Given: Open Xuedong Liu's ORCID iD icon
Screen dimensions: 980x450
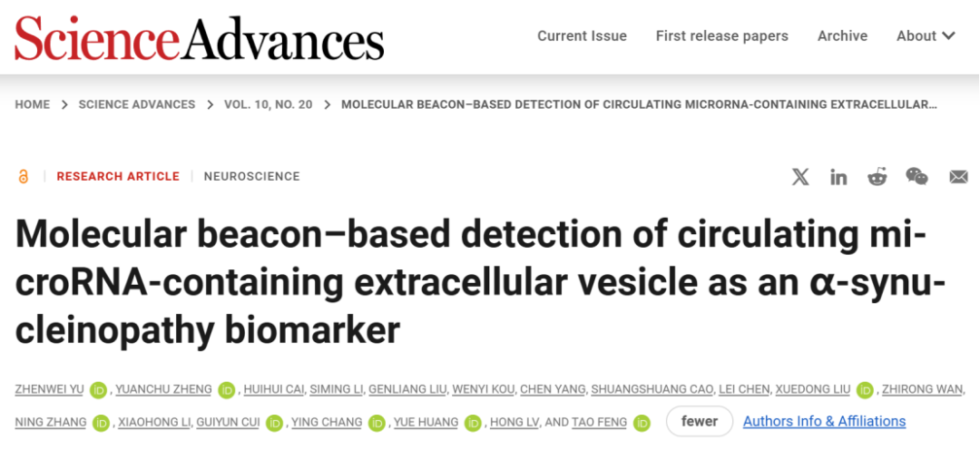Looking at the screenshot, I should (x=865, y=390).
